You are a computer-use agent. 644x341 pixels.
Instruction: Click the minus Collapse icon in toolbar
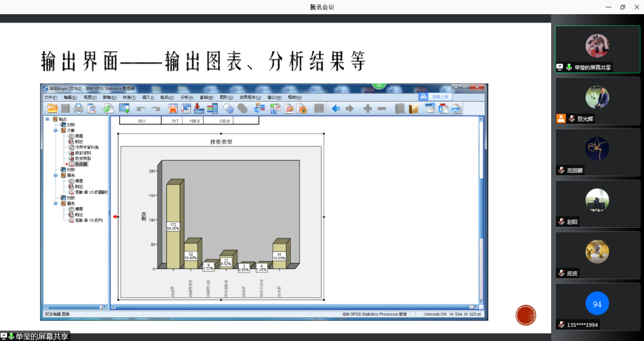(382, 108)
